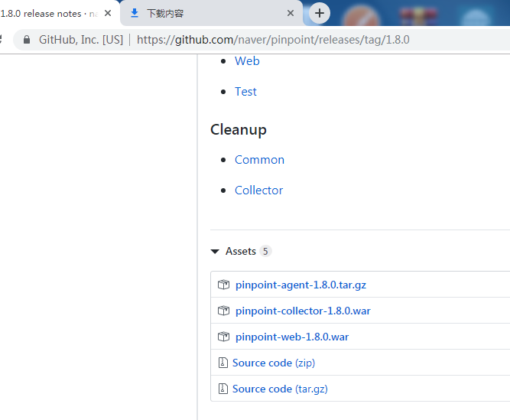Open the Web link in release notes
The height and width of the screenshot is (420, 510).
point(247,61)
